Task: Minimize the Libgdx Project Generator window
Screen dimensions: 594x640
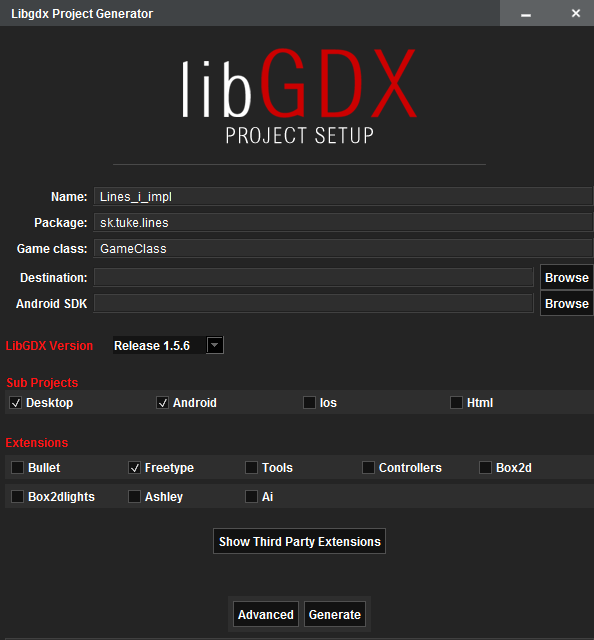Action: pyautogui.click(x=526, y=14)
